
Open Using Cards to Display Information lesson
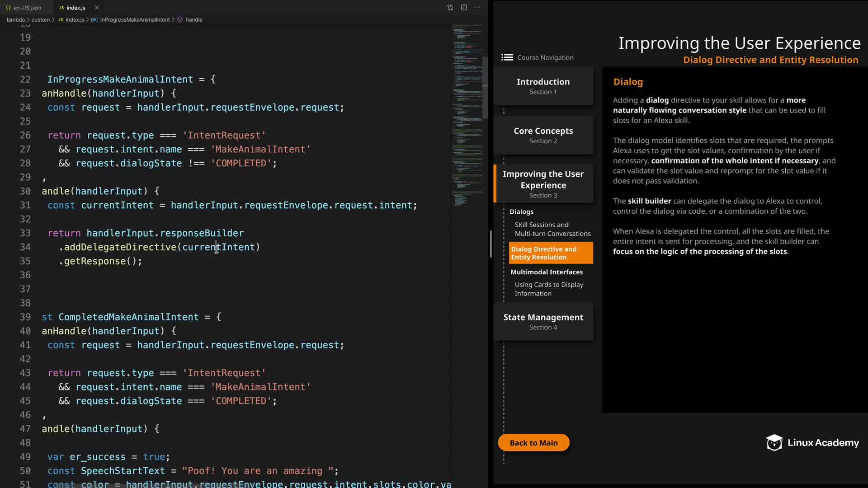[x=548, y=289]
